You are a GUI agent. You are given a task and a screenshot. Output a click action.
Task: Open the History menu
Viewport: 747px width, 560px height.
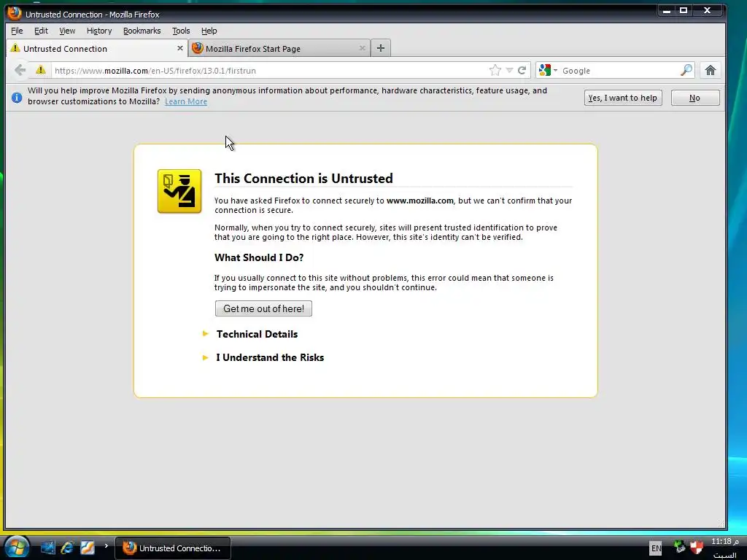[99, 31]
